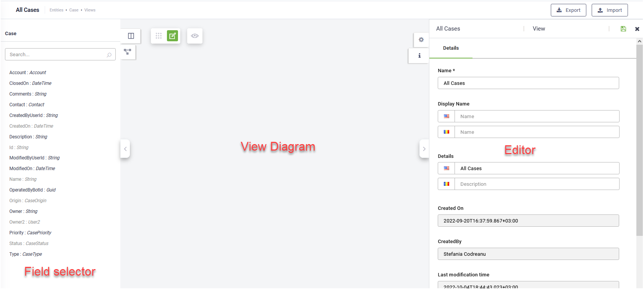Click US flag beside Display Name
Image resolution: width=644 pixels, height=289 pixels.
[447, 116]
